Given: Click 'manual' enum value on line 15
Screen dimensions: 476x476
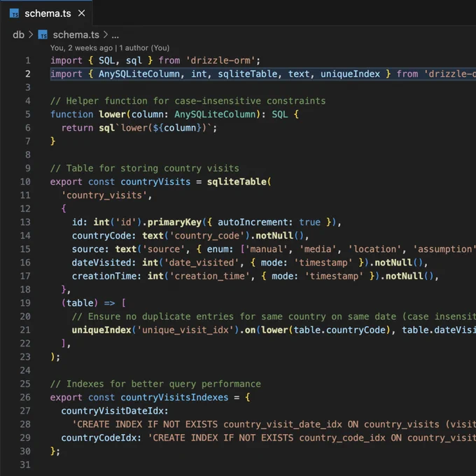Looking at the screenshot, I should [x=266, y=249].
